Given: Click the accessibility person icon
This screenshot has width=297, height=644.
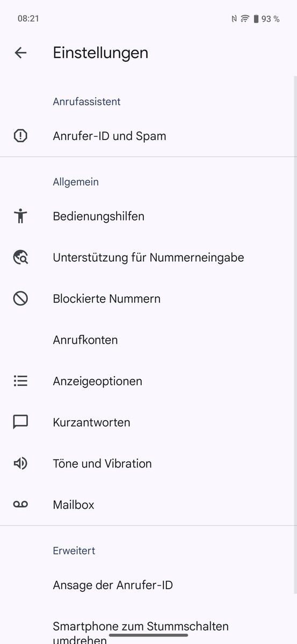Looking at the screenshot, I should 20,216.
